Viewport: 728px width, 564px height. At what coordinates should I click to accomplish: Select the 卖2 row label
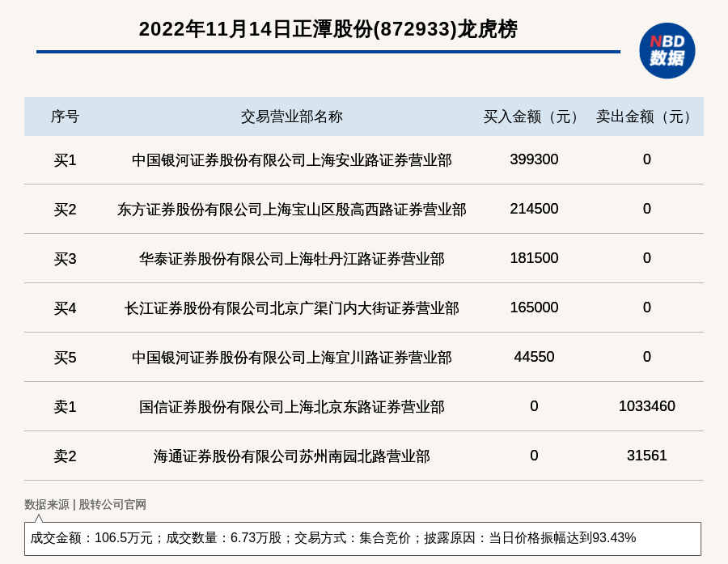65,456
